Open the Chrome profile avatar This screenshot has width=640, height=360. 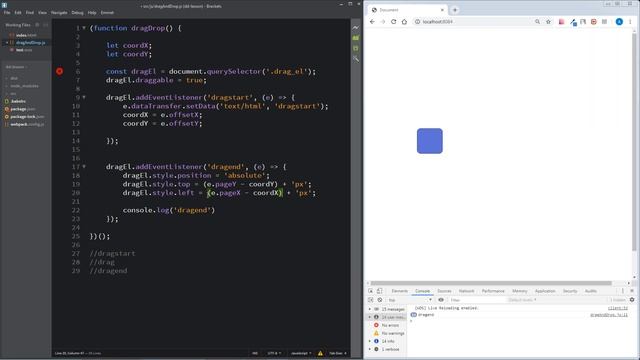[619, 22]
